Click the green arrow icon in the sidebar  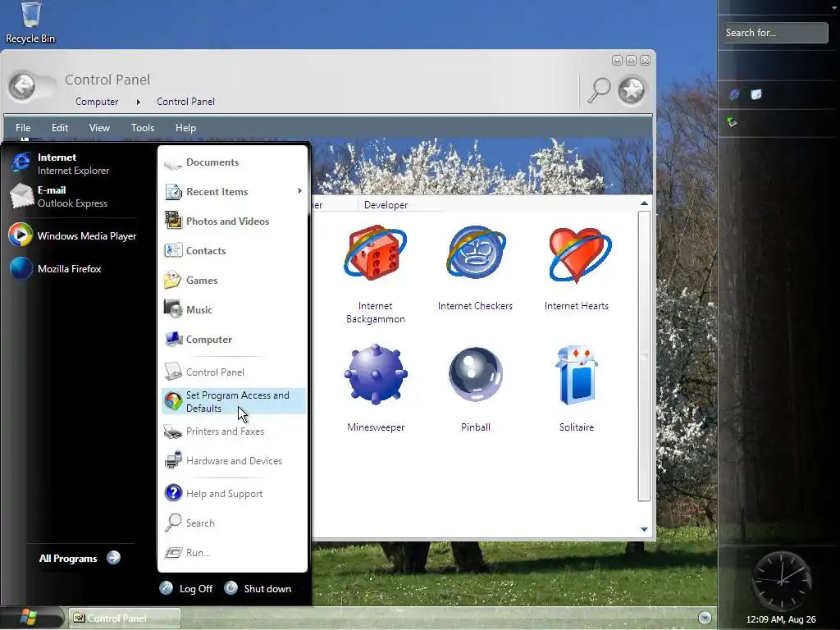click(732, 121)
